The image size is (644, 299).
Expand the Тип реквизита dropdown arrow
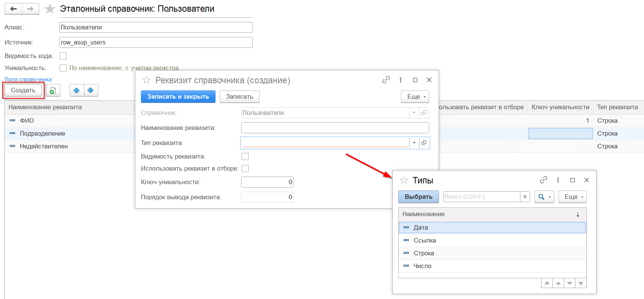[414, 143]
